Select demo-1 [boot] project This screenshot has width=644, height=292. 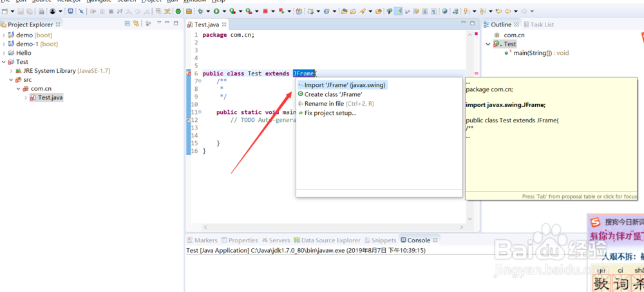[x=33, y=44]
